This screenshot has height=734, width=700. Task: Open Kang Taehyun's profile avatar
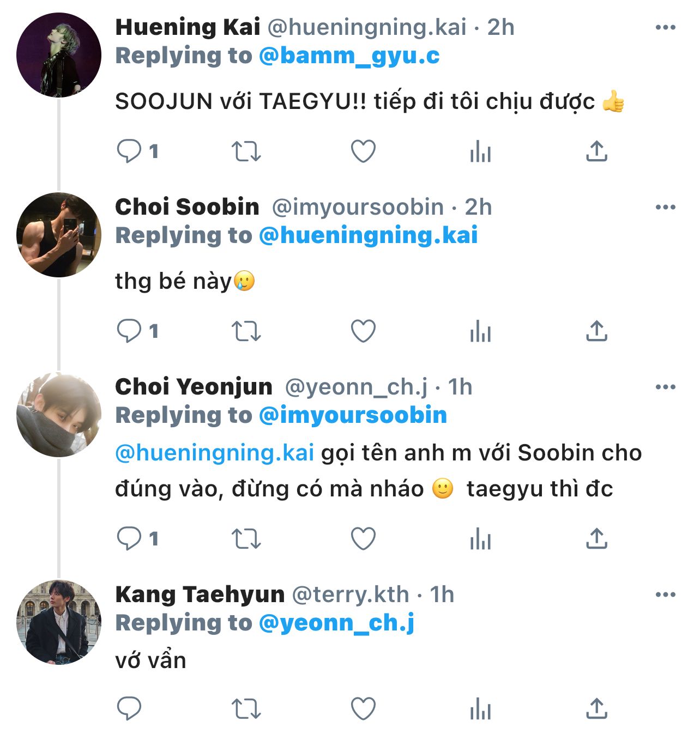coord(59,622)
